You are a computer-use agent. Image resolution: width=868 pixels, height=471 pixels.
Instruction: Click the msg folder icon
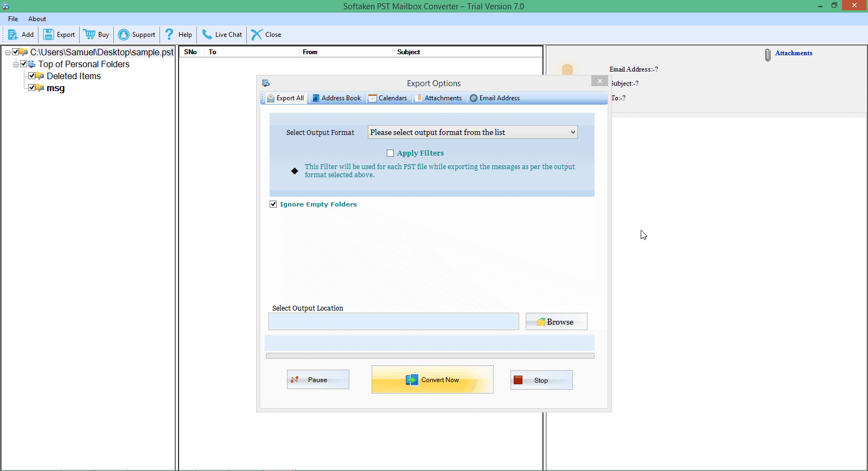pos(40,88)
